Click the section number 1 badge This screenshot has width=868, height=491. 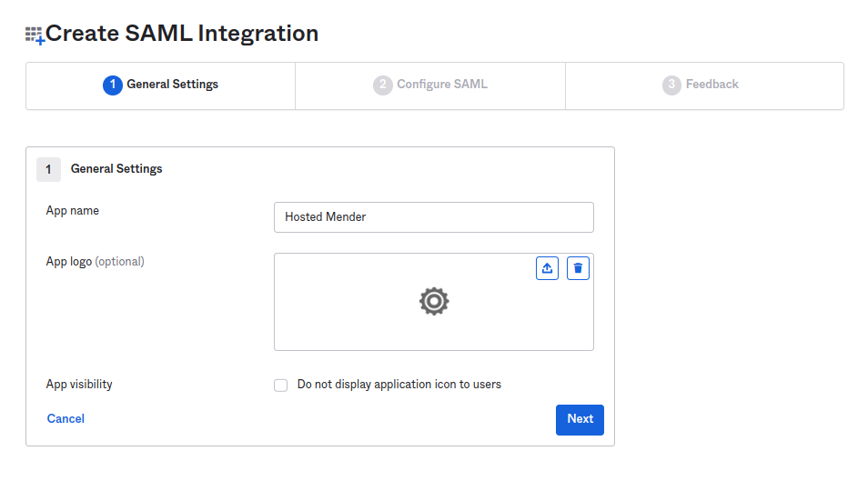pos(48,169)
